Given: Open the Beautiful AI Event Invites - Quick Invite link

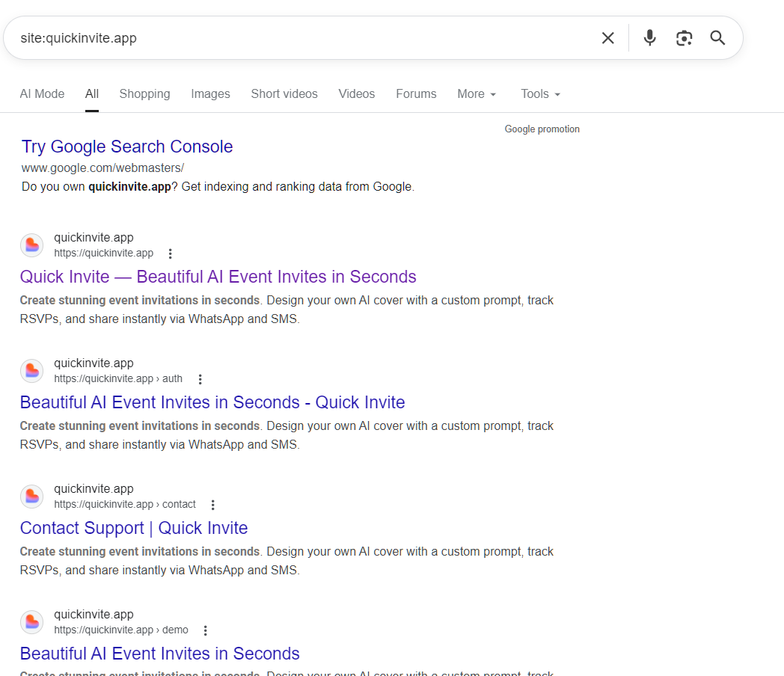Looking at the screenshot, I should (212, 402).
